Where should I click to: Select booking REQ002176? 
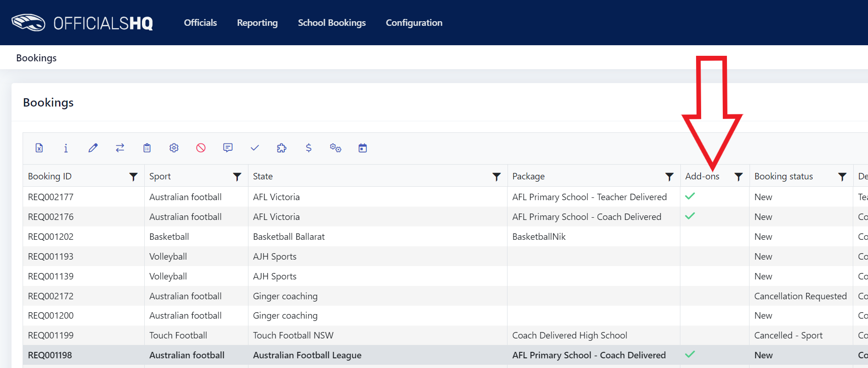(51, 217)
